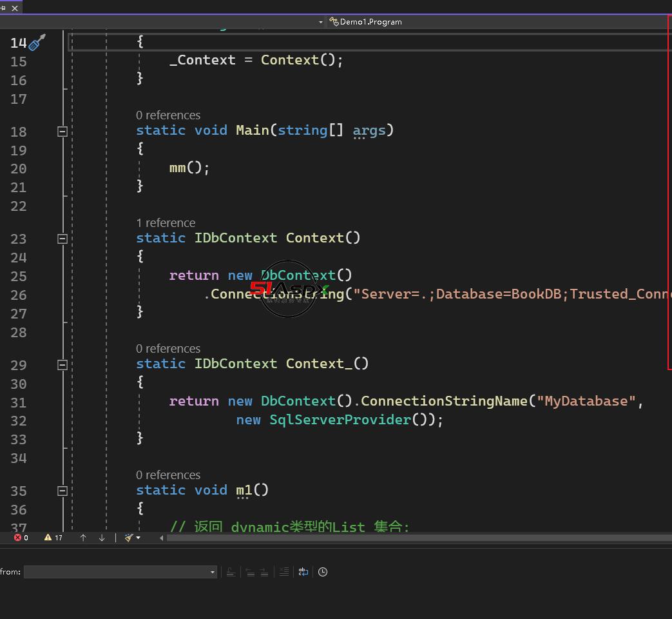672x619 pixels.
Task: Click '1 reference' CodeLens above Context()
Action: (166, 223)
